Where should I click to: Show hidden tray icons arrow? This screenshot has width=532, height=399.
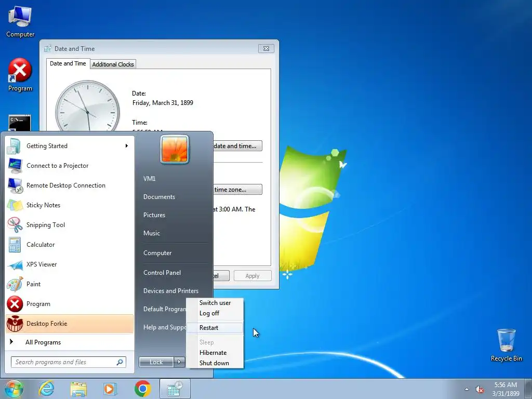tap(467, 390)
